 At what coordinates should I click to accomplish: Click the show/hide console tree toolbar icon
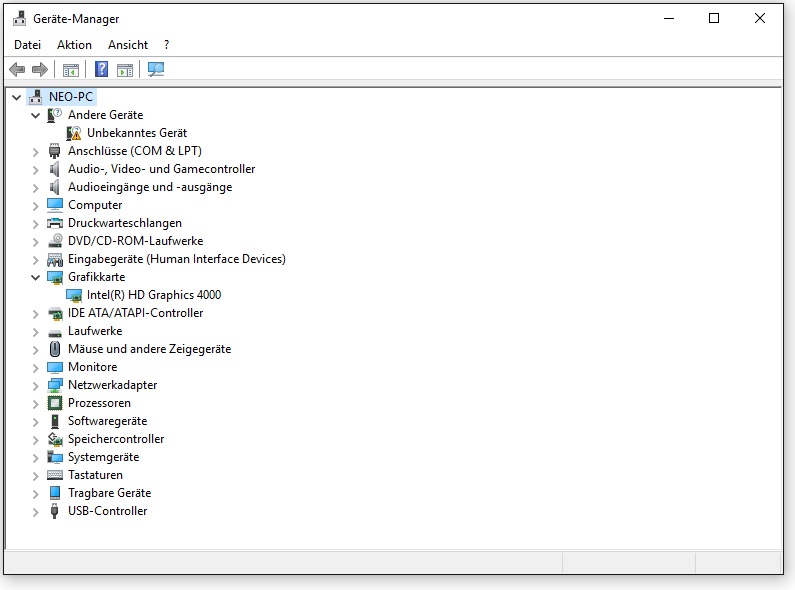point(70,69)
